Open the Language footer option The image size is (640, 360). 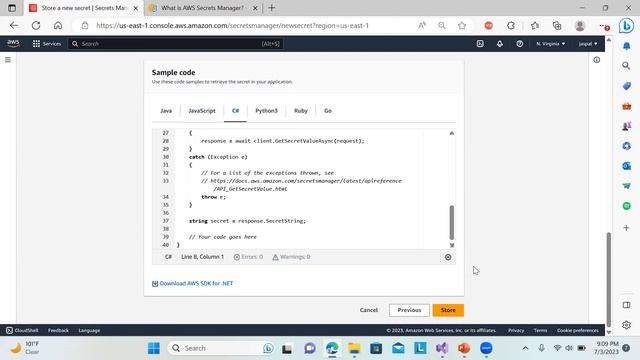click(x=89, y=330)
